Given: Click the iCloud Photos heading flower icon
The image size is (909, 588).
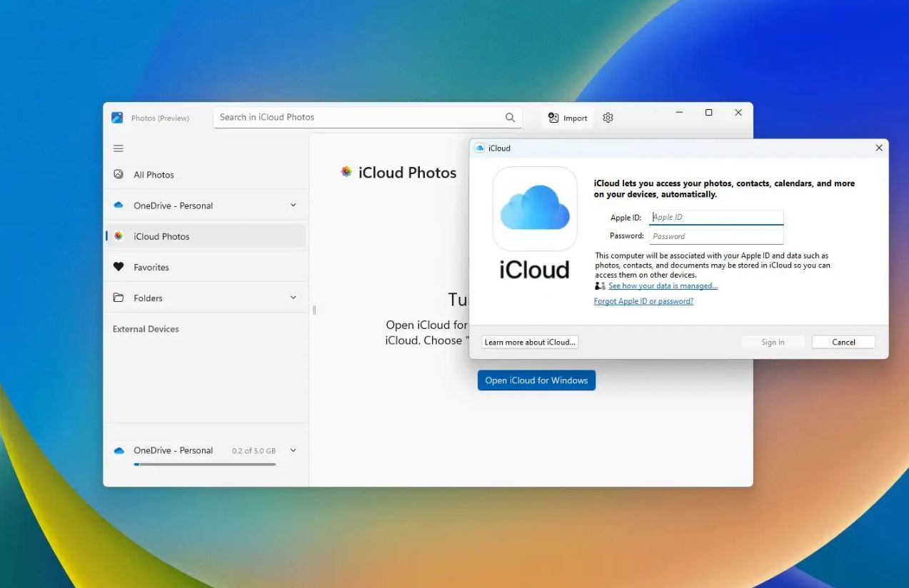Looking at the screenshot, I should click(346, 172).
